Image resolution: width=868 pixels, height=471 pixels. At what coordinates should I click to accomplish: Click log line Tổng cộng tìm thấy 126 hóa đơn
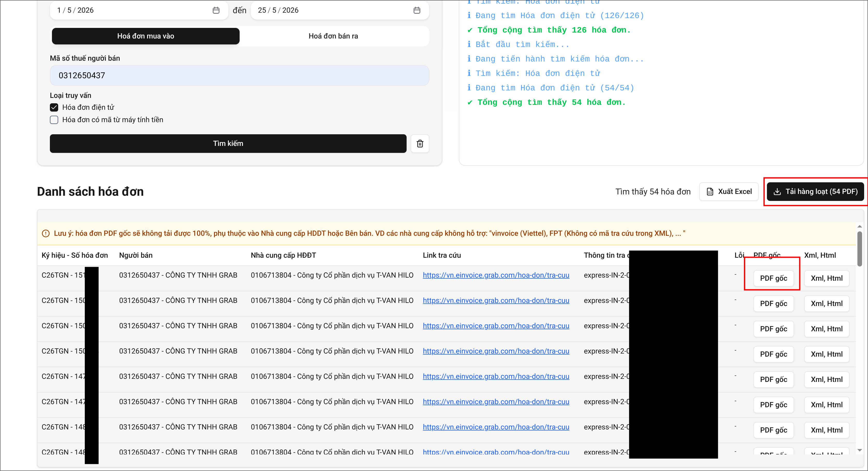click(549, 30)
